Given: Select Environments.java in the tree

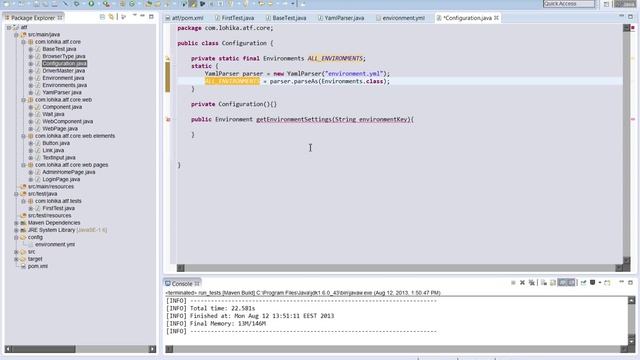Looking at the screenshot, I should tap(64, 85).
